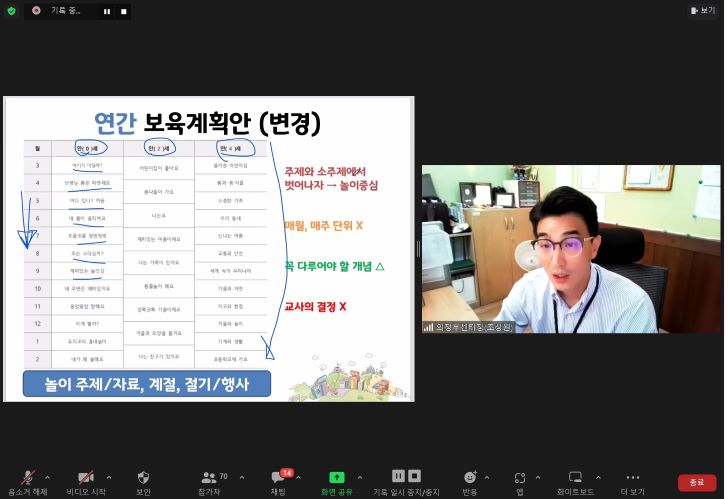728x499 pixels.
Task: Click the signal strength icon on the video
Action: click(428, 327)
